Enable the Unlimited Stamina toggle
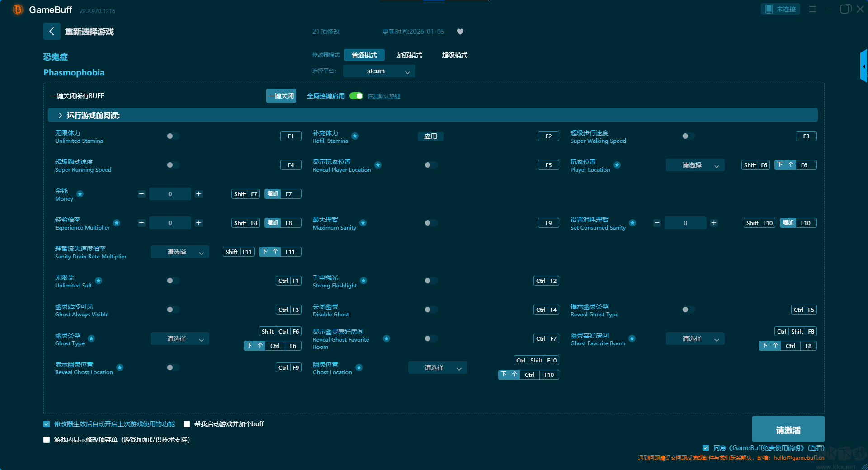 pos(173,136)
